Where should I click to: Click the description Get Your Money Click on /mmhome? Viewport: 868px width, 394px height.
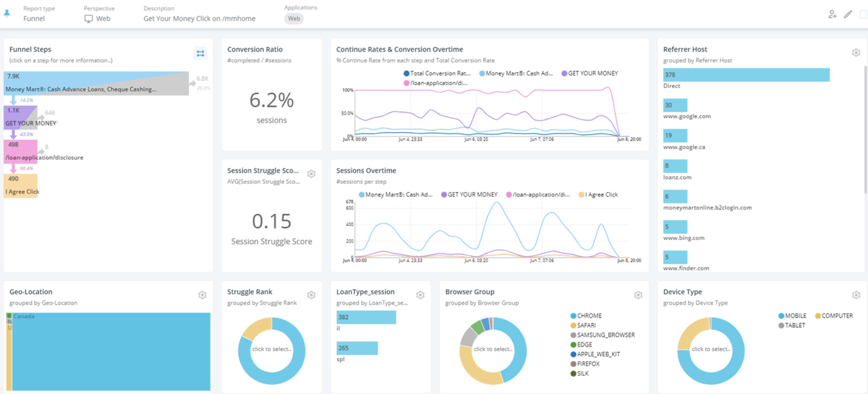200,18
